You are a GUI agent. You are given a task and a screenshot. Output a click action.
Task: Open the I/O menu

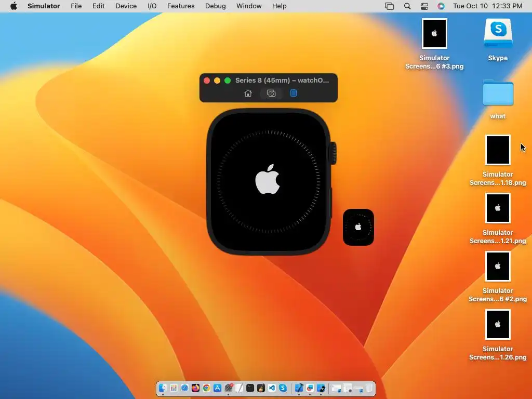pos(152,6)
